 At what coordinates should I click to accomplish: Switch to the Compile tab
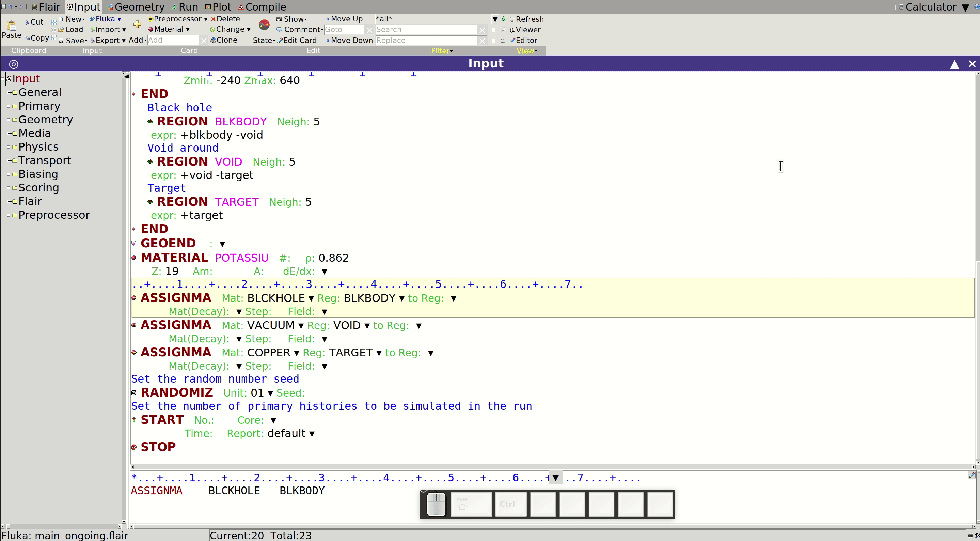262,7
